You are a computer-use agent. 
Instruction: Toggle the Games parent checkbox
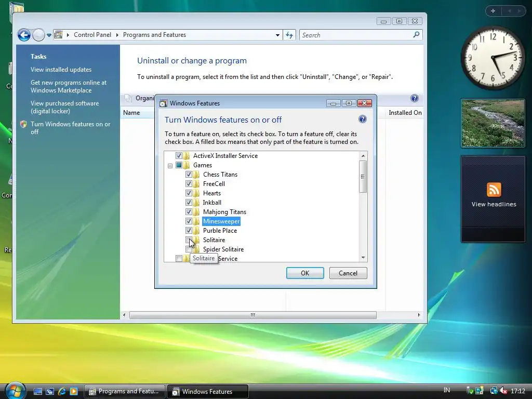tap(179, 165)
